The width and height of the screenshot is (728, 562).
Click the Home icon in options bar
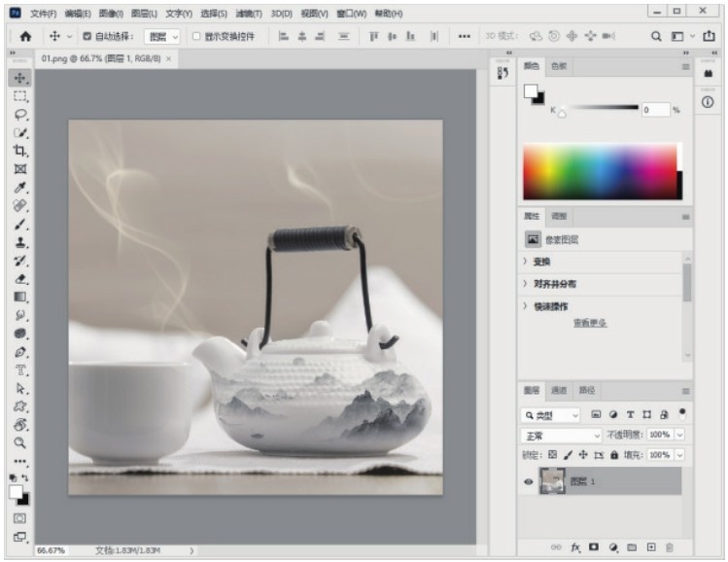(x=26, y=36)
